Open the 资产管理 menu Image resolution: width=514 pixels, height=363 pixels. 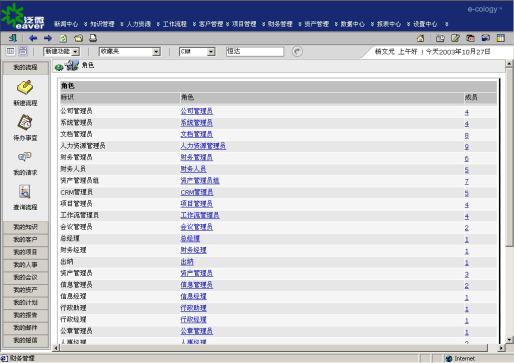point(317,24)
